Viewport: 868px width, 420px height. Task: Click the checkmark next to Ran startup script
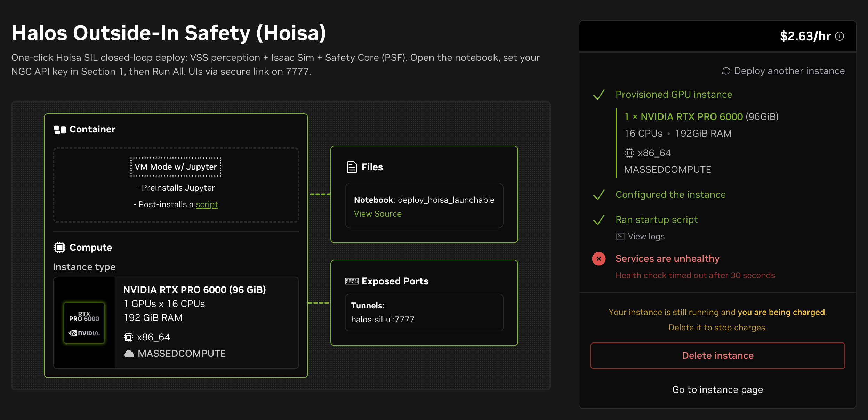[599, 220]
